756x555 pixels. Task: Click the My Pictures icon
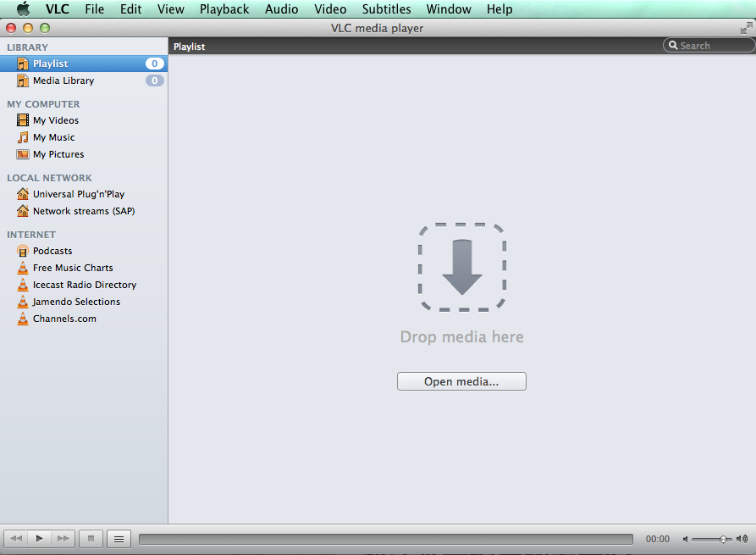[x=23, y=154]
